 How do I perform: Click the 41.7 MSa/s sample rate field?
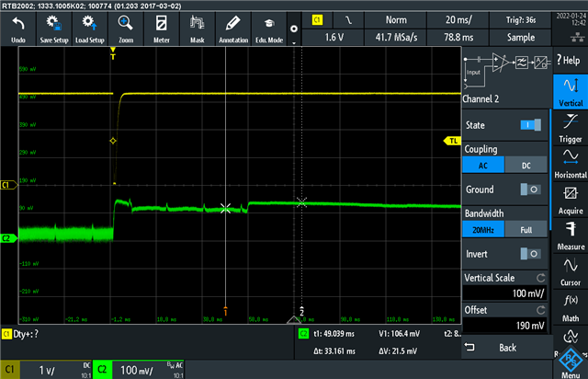(x=396, y=37)
